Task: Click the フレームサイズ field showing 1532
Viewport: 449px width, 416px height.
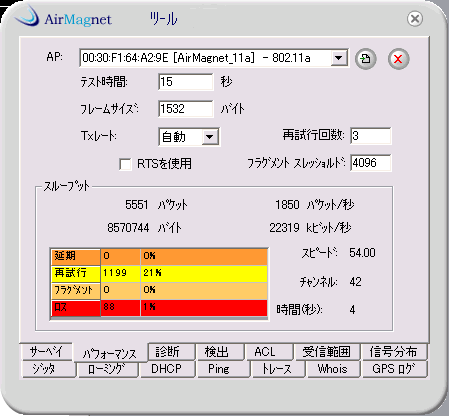Action: (x=186, y=109)
